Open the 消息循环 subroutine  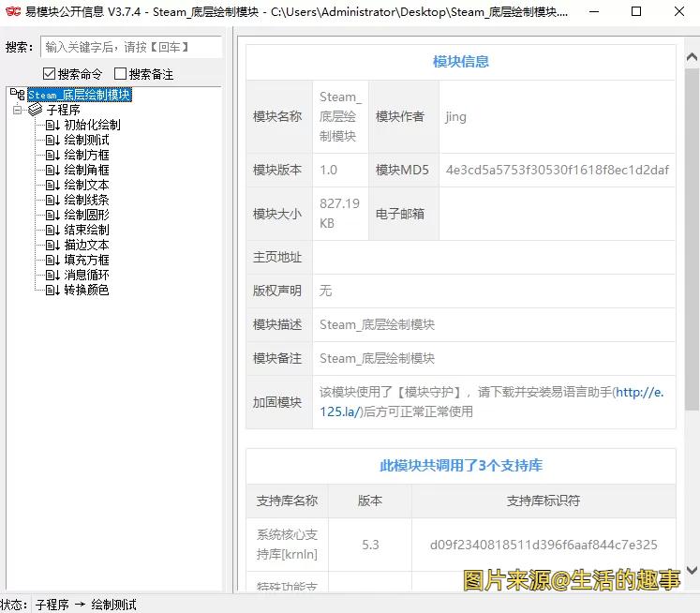coord(86,275)
